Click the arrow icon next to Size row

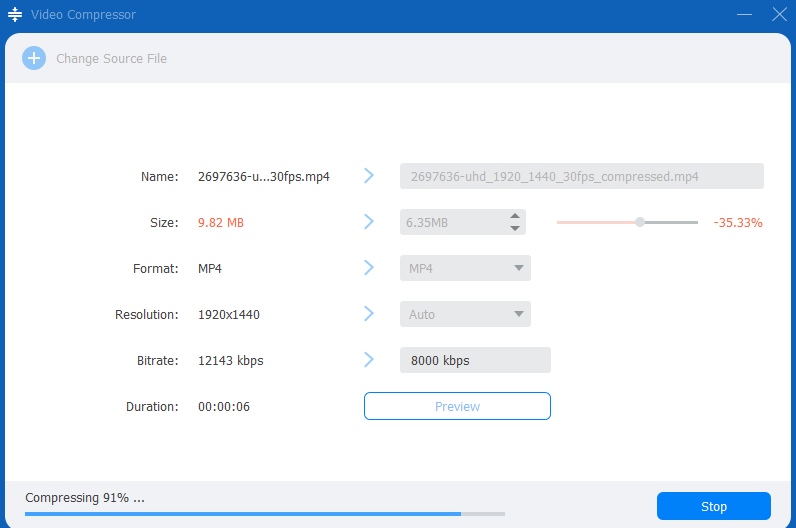coord(368,222)
